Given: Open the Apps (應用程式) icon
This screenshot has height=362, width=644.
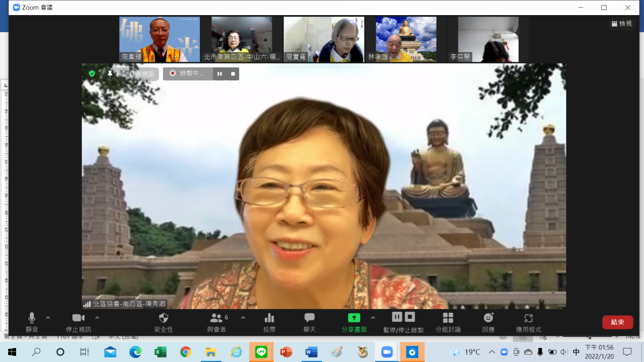Looking at the screenshot, I should (x=528, y=318).
